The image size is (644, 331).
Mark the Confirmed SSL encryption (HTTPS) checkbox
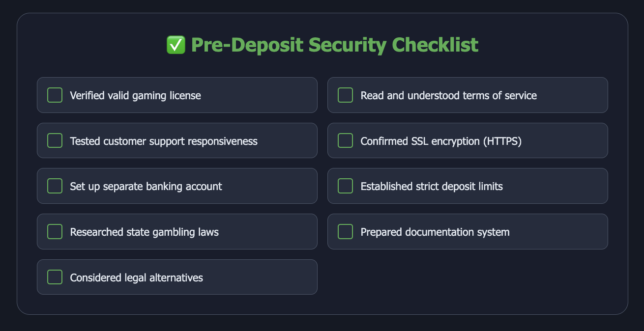coord(345,140)
